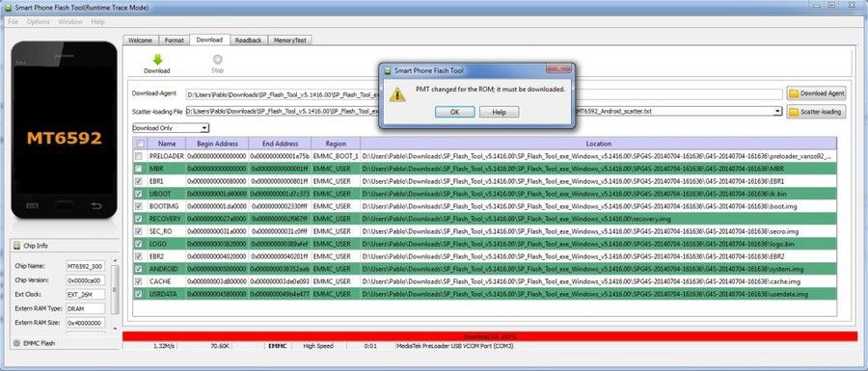Enable the MBR partition checkbox
868x371 pixels.
click(138, 169)
